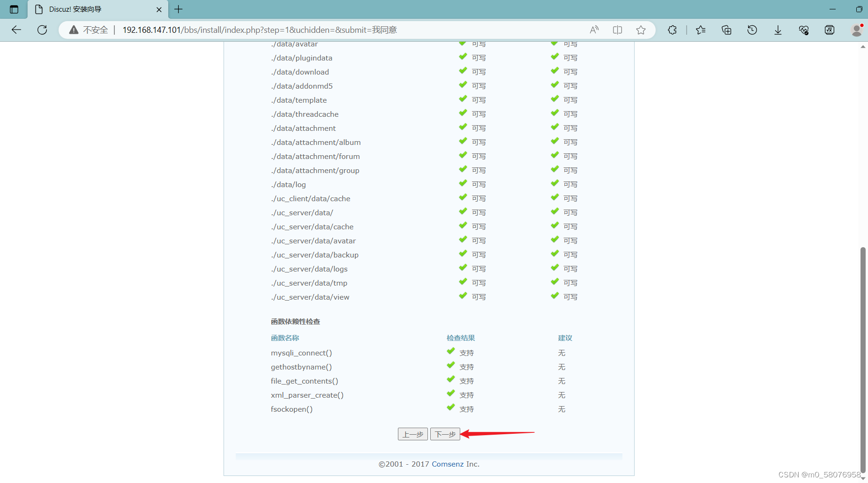The height and width of the screenshot is (483, 868).
Task: Click the ./data/download path row
Action: pyautogui.click(x=300, y=72)
